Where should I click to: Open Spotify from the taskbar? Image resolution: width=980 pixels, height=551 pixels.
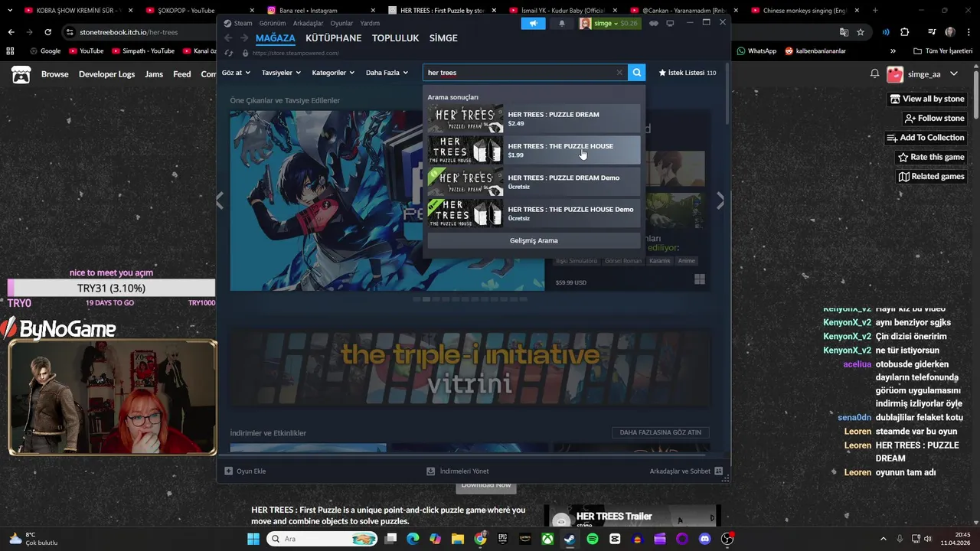coord(593,539)
